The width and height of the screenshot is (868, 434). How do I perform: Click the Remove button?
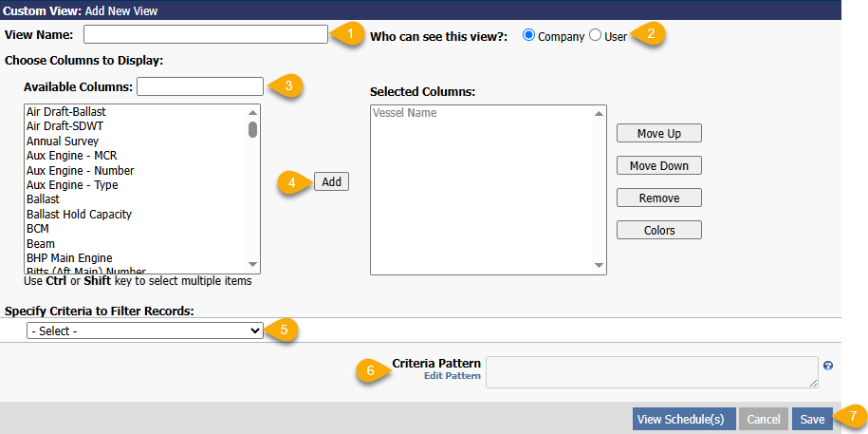pos(658,198)
